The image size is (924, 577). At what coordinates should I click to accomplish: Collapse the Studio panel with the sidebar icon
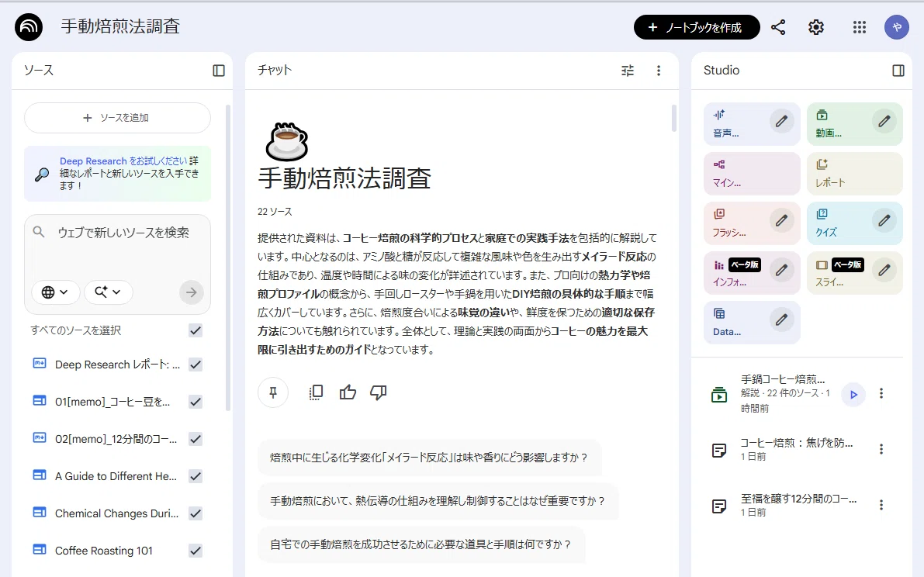tap(898, 71)
